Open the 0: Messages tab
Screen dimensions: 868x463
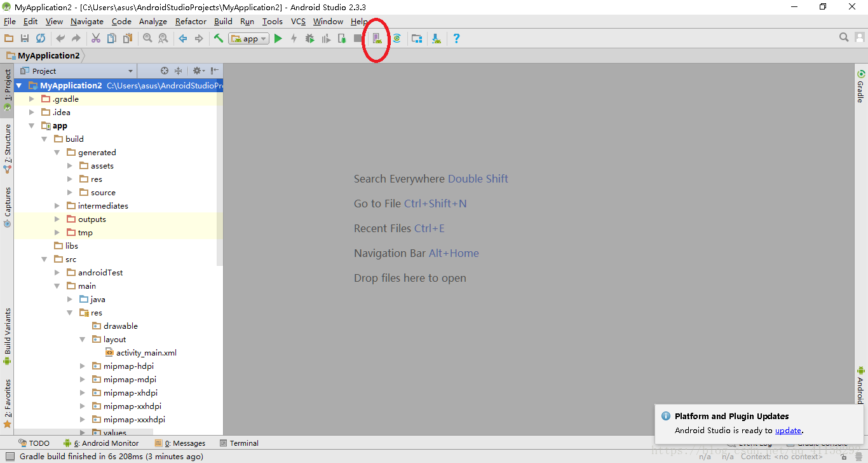[x=180, y=443]
